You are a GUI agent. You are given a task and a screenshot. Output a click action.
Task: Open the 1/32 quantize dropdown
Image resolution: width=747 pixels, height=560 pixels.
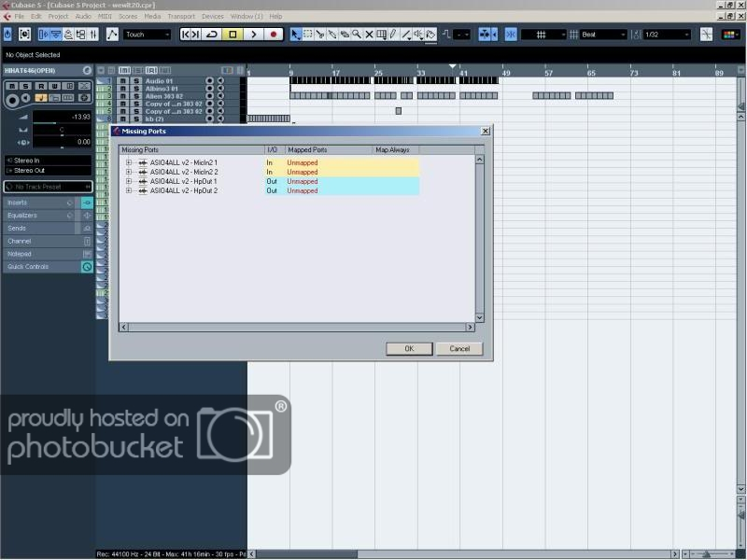coord(666,35)
